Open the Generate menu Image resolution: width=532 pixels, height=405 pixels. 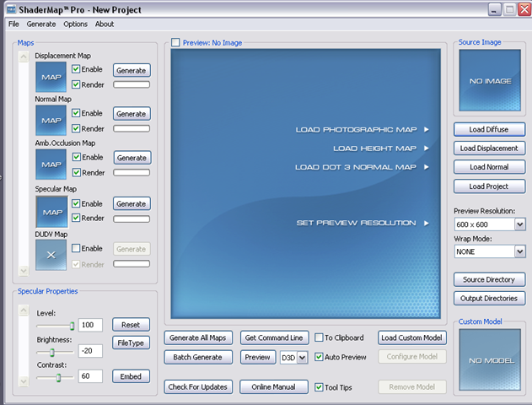coord(40,24)
